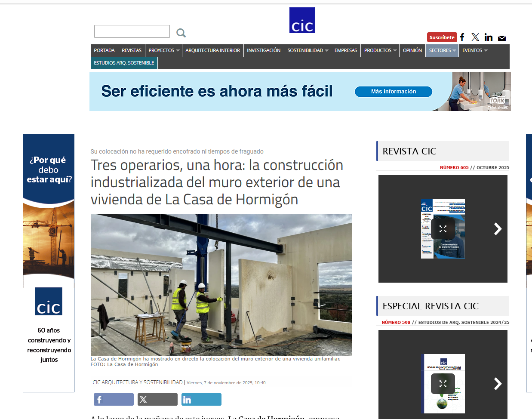Share the article on X

157,399
